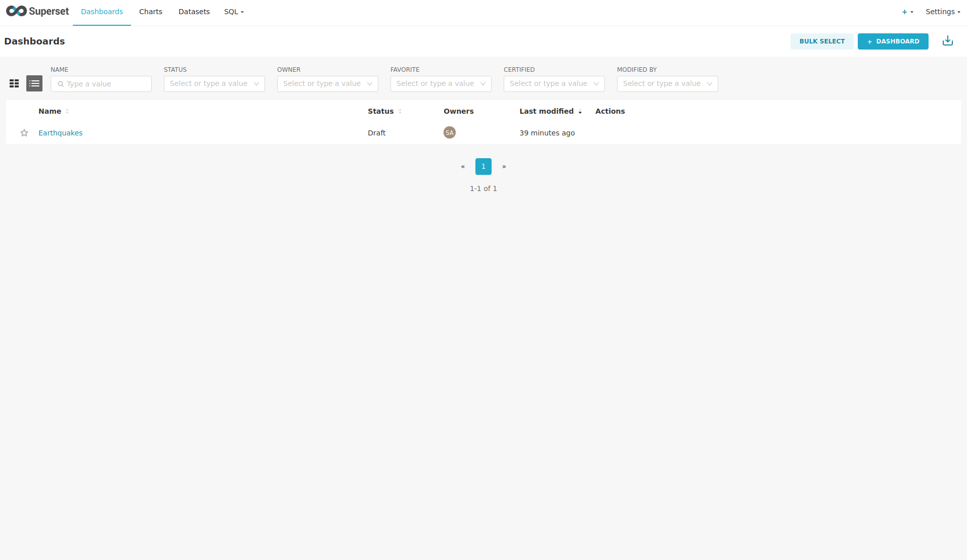
Task: Expand the Favorite filter dropdown
Action: coord(441,84)
